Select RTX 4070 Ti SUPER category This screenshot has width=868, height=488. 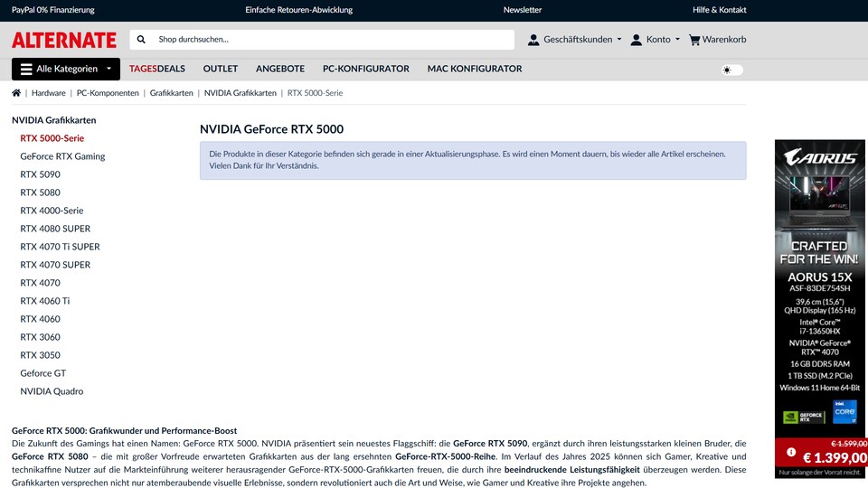(60, 247)
